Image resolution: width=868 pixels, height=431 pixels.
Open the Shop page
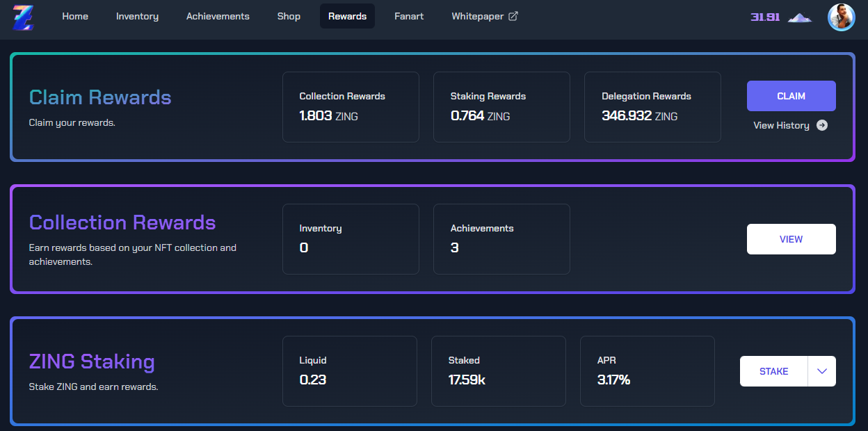(289, 16)
